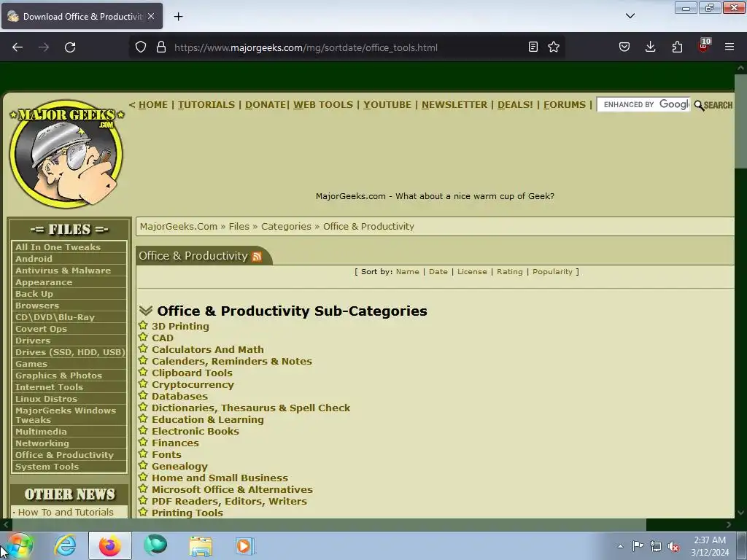
Task: Click the address bar URL
Action: point(306,47)
